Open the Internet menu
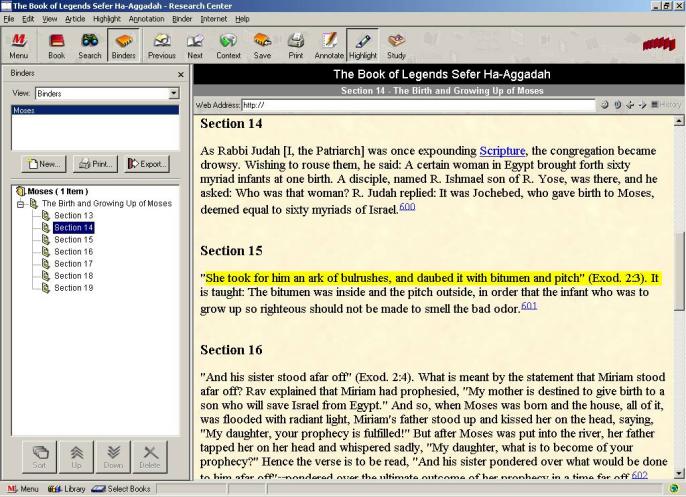This screenshot has height=497, width=686. [x=214, y=19]
